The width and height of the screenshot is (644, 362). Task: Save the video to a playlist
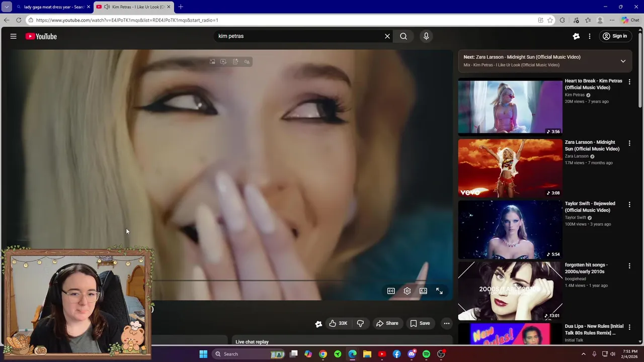tap(420, 323)
